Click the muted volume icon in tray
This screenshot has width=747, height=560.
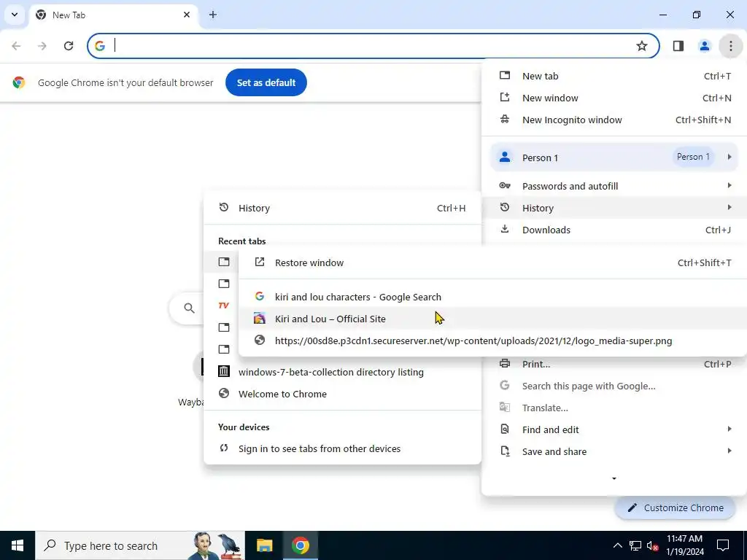coord(653,545)
